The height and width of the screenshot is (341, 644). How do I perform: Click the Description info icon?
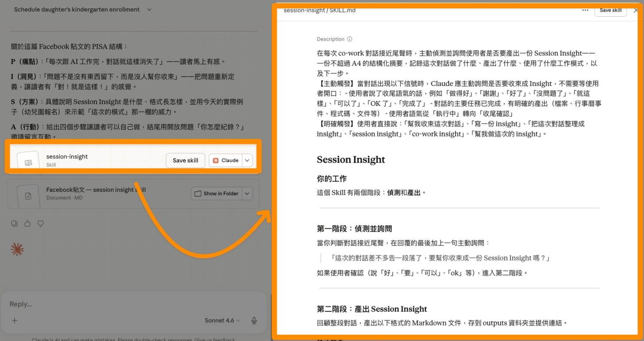tap(349, 39)
